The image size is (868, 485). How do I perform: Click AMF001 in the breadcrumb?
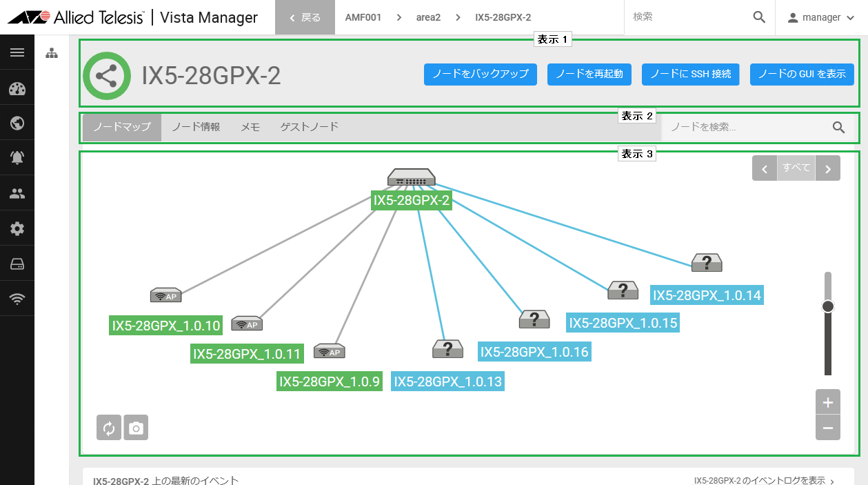[363, 17]
